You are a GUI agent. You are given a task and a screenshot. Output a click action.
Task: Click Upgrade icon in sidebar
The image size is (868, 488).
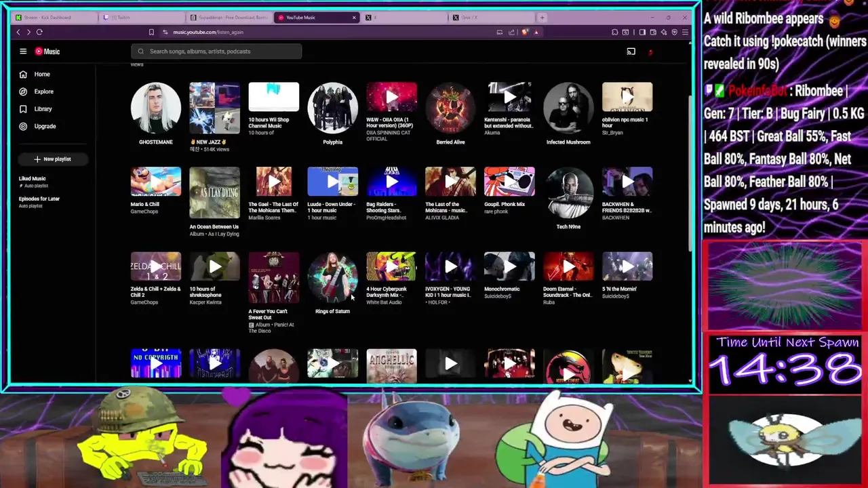pos(23,126)
